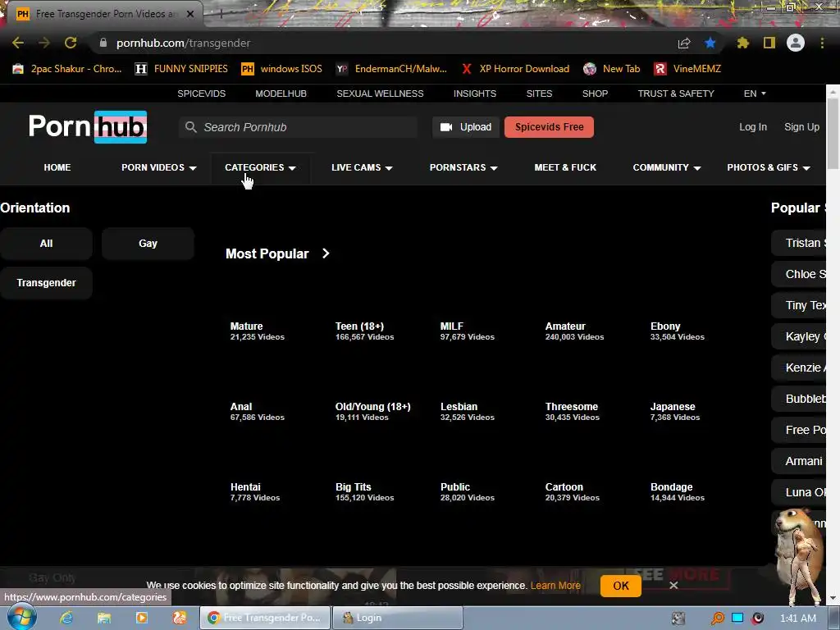Launch Internet Explorer from the taskbar
The width and height of the screenshot is (840, 630).
click(66, 618)
